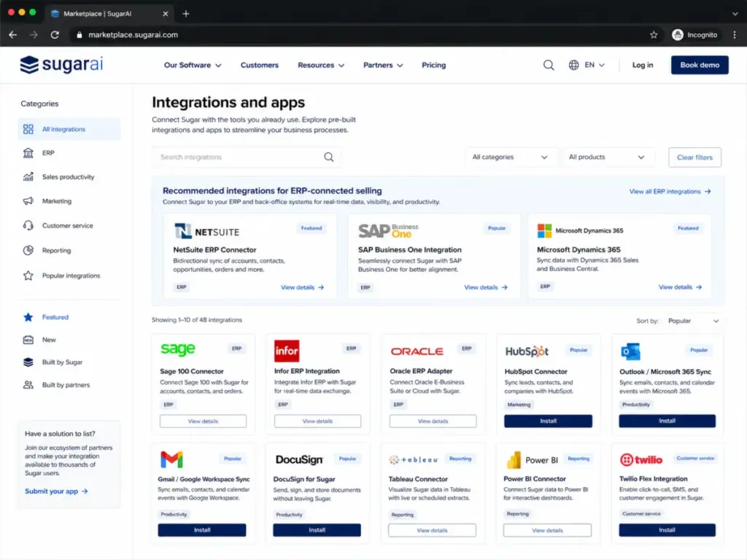Screen dimensions: 747x560
Task: Click the red Infor logo
Action: (x=286, y=351)
